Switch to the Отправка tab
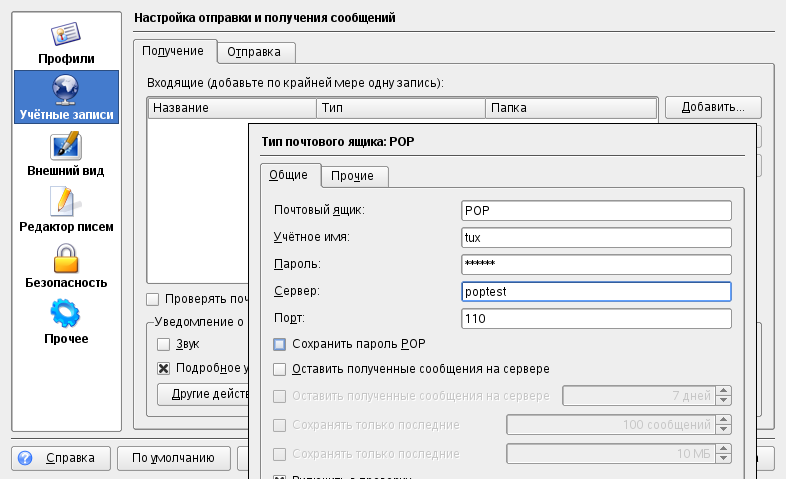The height and width of the screenshot is (479, 786). click(254, 52)
